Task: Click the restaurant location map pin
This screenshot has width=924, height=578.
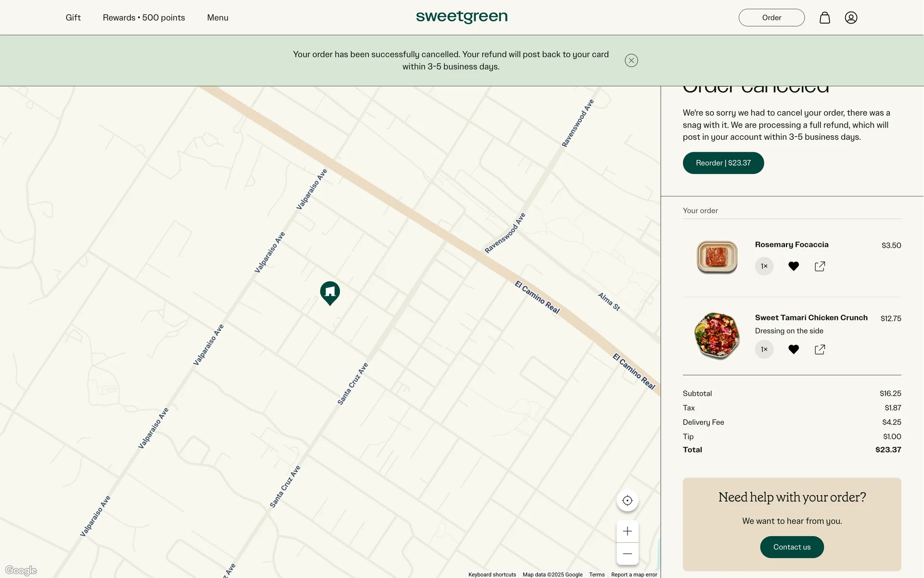Action: (x=330, y=292)
